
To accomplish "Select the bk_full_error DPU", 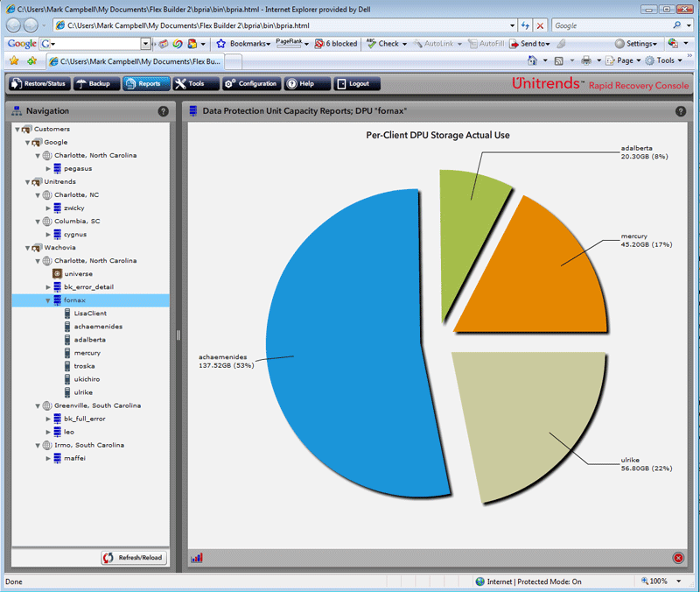I will click(84, 419).
